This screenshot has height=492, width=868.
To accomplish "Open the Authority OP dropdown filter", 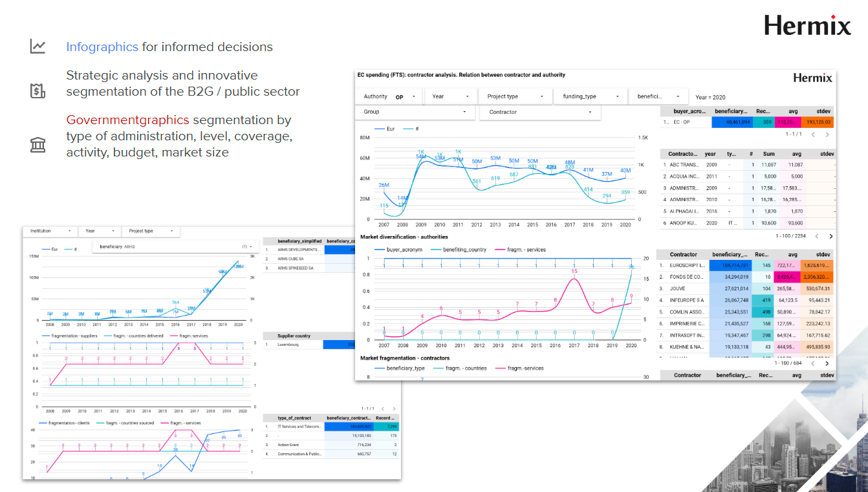I will (x=388, y=96).
